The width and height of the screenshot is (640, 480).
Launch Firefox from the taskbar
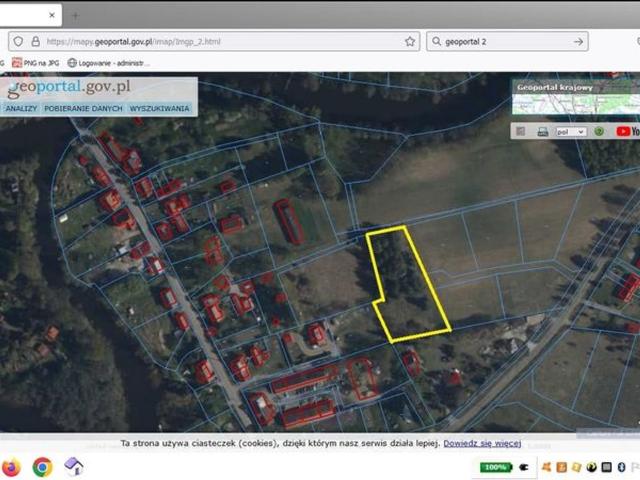[x=10, y=467]
